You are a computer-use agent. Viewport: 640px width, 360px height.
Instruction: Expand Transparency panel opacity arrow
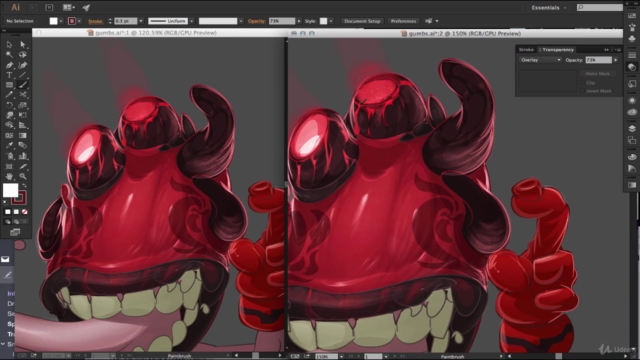pyautogui.click(x=616, y=60)
